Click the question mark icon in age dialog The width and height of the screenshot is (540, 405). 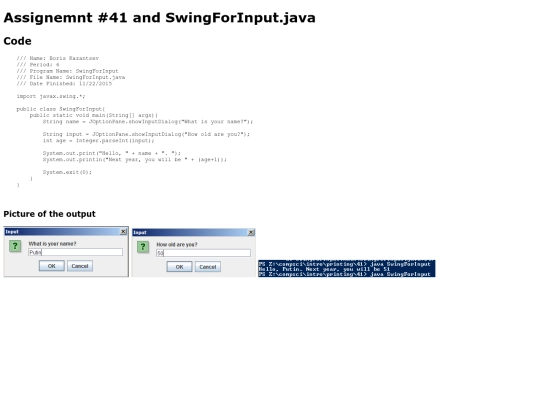point(143,247)
